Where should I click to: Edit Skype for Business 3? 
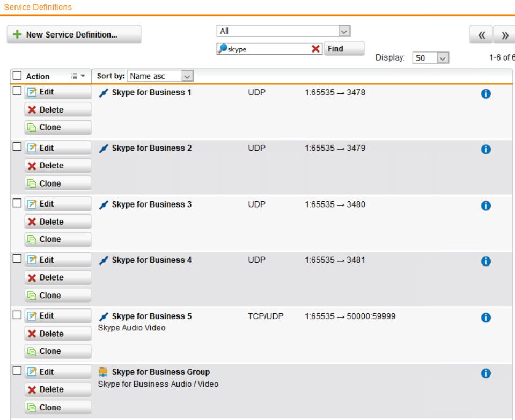(x=58, y=204)
